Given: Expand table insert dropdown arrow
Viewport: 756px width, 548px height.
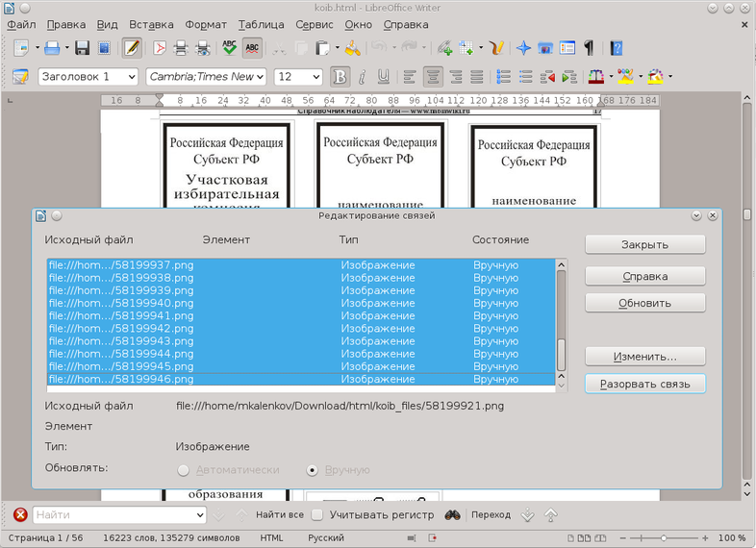Looking at the screenshot, I should coord(481,48).
